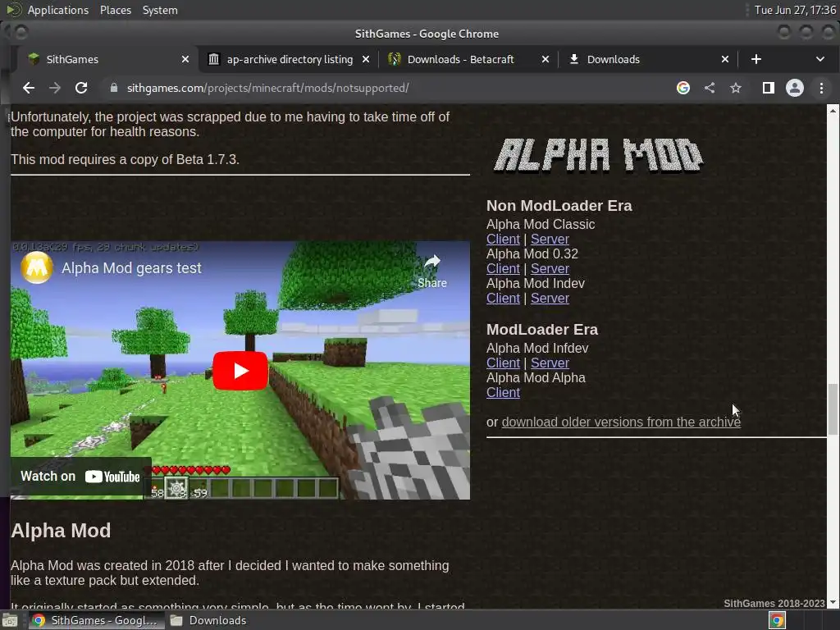Download Alpha Mod 0.32 Client
Viewport: 840px width, 630px height.
tap(503, 268)
